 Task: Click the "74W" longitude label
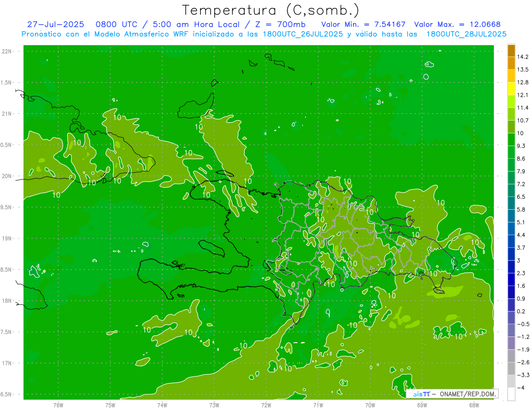click(162, 405)
